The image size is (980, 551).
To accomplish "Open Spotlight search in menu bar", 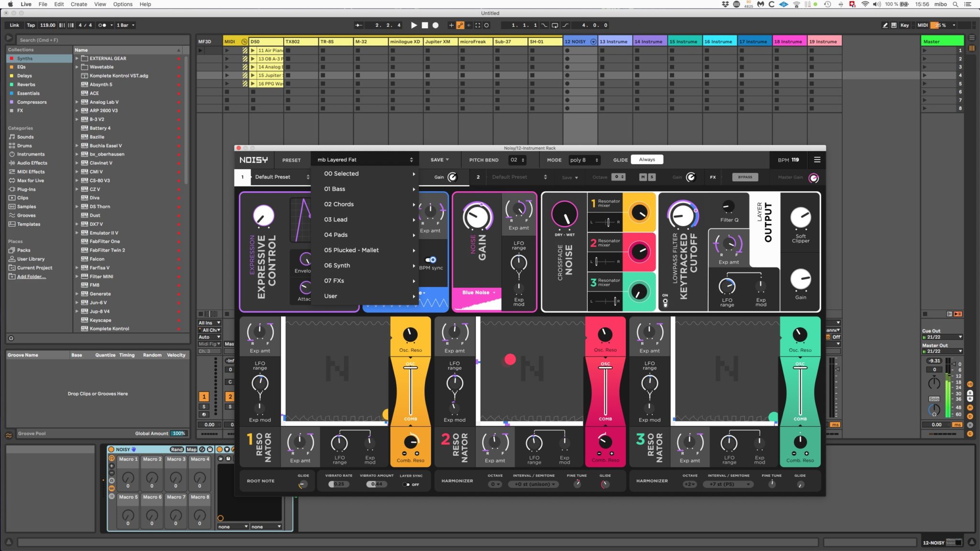I will point(955,4).
